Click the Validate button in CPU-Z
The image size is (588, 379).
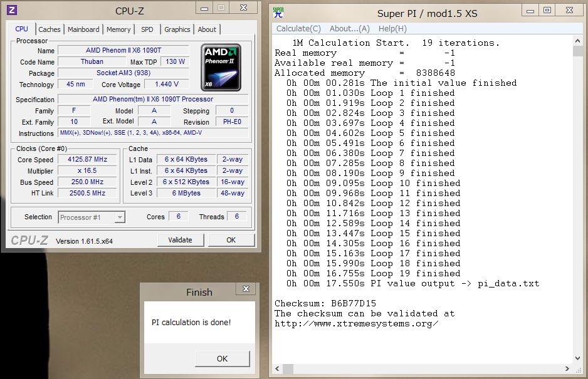(181, 240)
